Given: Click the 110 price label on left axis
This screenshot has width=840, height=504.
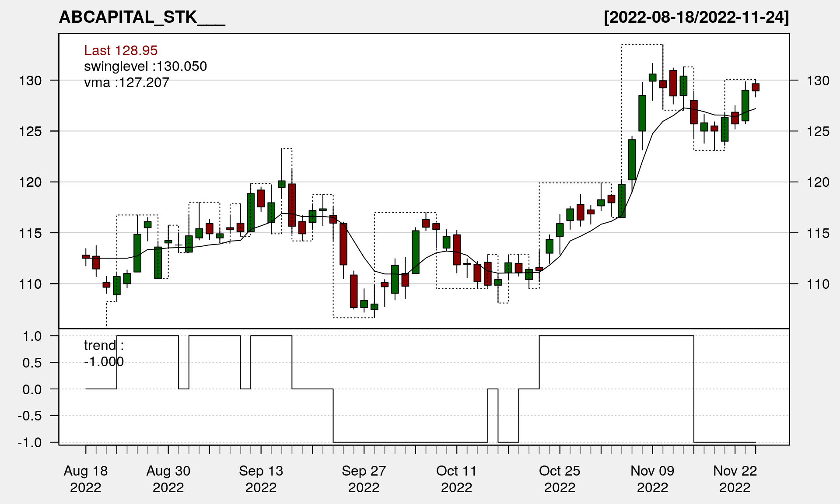Looking at the screenshot, I should tap(30, 284).
